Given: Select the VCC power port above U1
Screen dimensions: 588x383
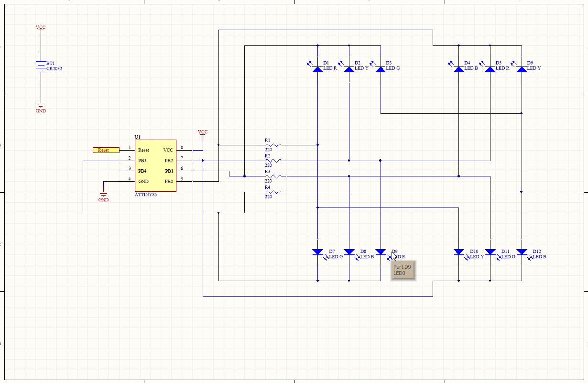Looking at the screenshot, I should click(x=202, y=132).
